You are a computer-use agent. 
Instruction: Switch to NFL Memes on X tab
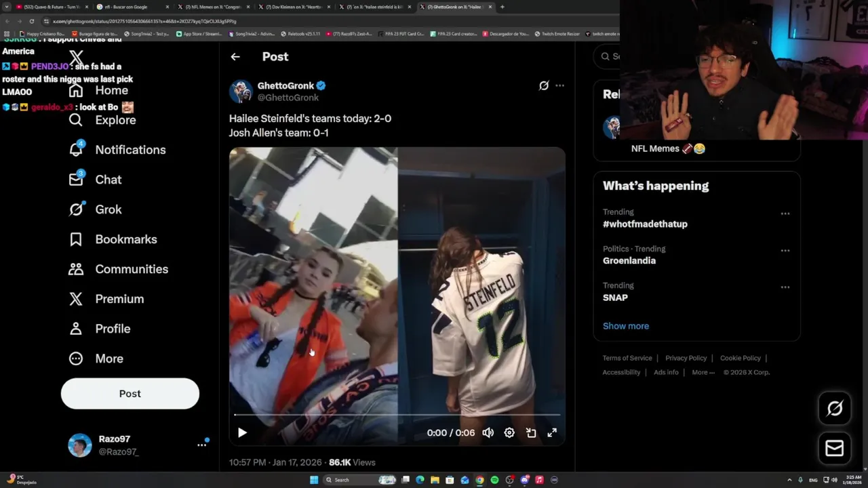tap(213, 7)
